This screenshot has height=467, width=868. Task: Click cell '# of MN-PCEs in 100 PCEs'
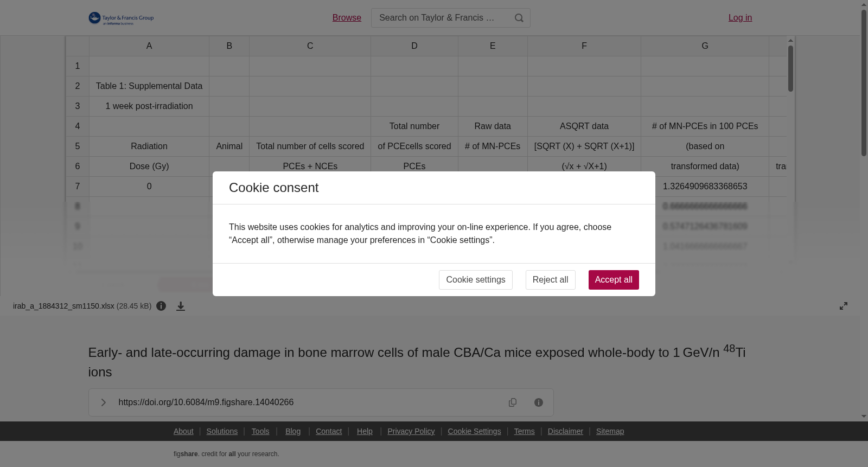tap(705, 126)
